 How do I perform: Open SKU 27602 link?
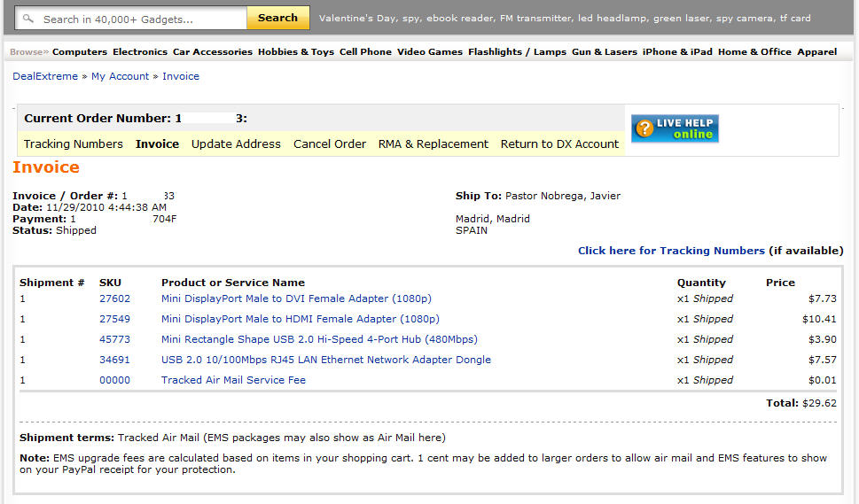click(x=114, y=299)
